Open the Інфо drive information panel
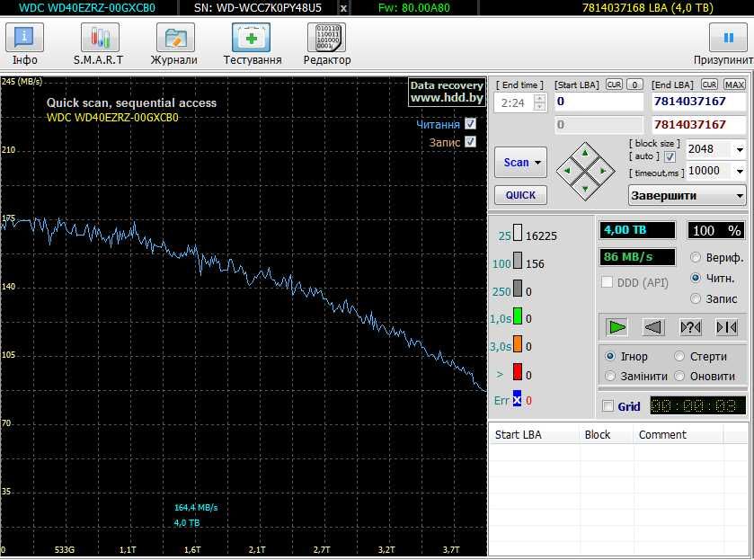 click(x=24, y=38)
